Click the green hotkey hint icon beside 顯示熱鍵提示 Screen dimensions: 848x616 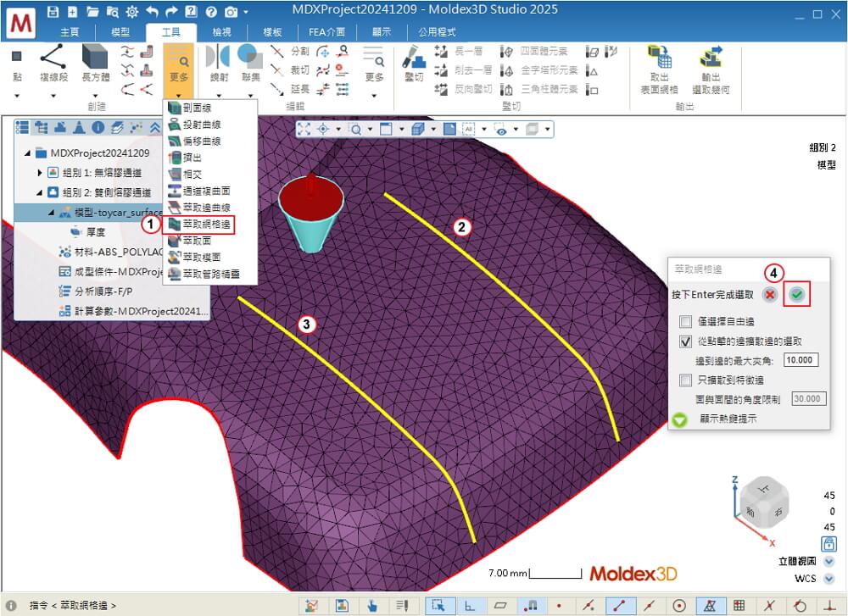[680, 419]
